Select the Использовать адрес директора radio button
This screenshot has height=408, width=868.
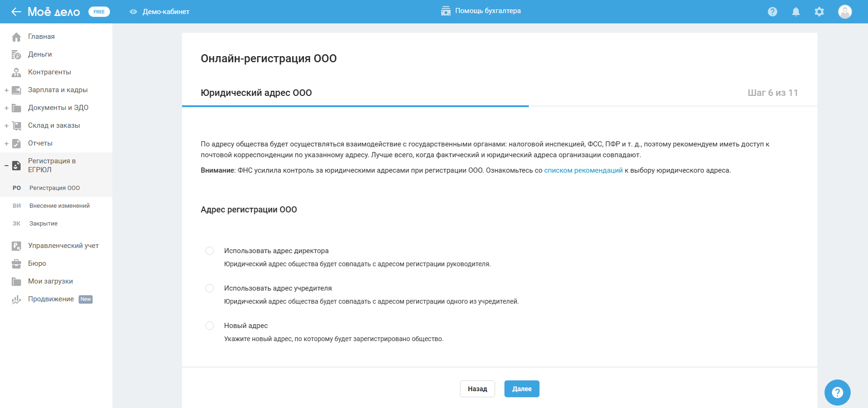click(210, 251)
